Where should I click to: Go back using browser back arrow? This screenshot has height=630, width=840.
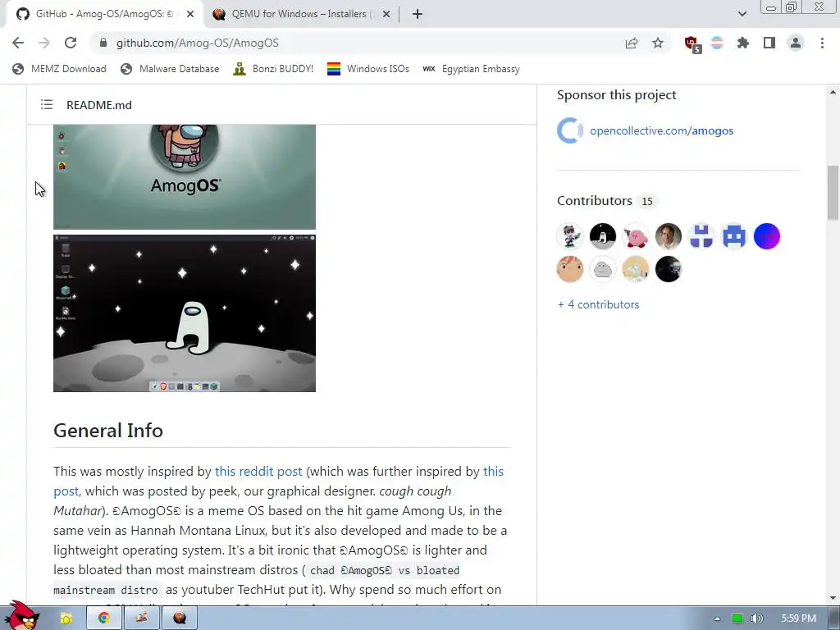(x=18, y=43)
